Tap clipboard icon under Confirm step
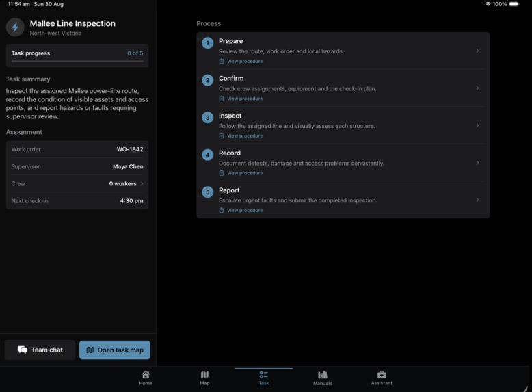This screenshot has height=392, width=532. click(x=222, y=99)
